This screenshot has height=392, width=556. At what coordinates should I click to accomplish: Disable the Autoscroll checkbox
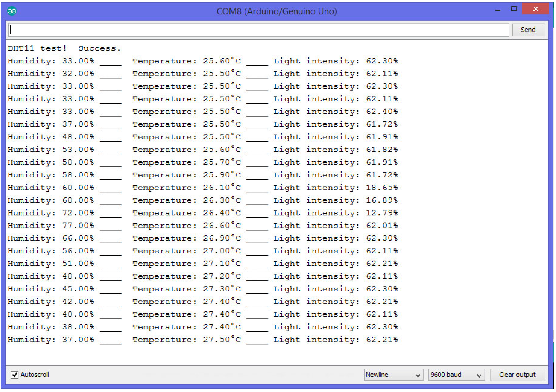15,375
